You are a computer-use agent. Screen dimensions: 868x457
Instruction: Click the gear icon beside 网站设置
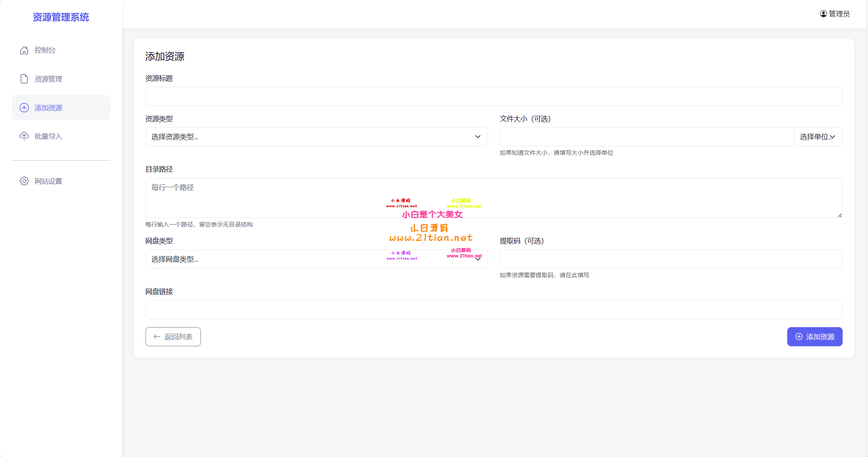click(24, 181)
